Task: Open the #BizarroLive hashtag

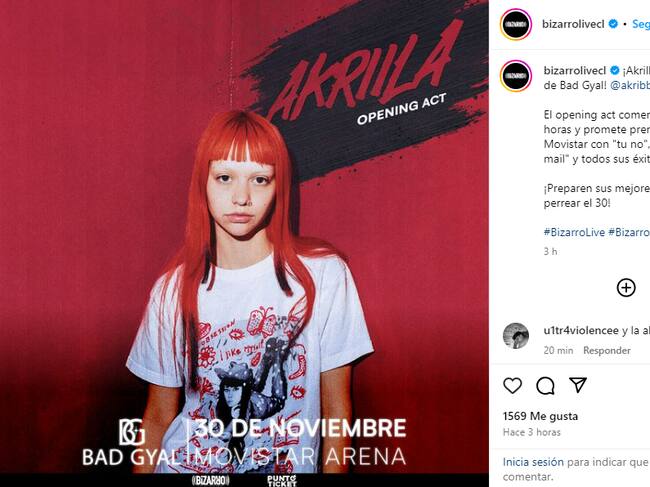Action: (574, 232)
